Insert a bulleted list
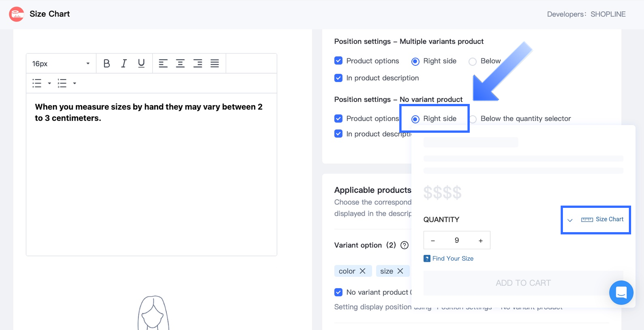This screenshot has height=330, width=644. (37, 83)
